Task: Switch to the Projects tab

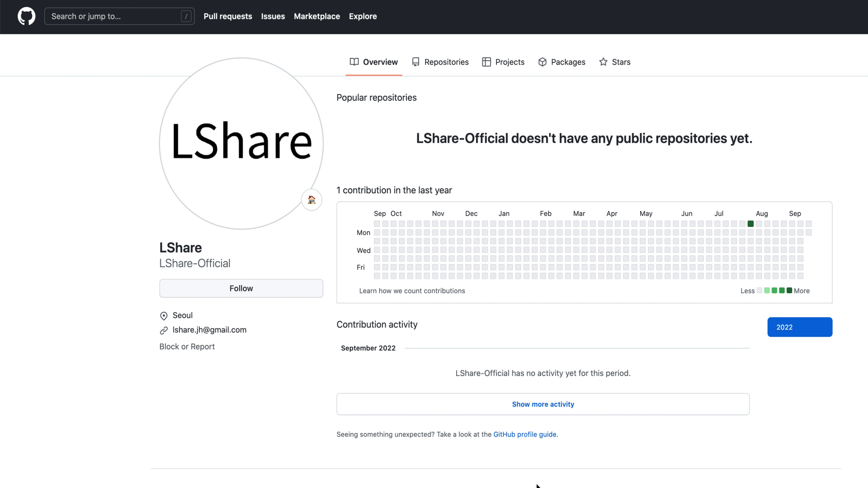Action: [x=503, y=62]
